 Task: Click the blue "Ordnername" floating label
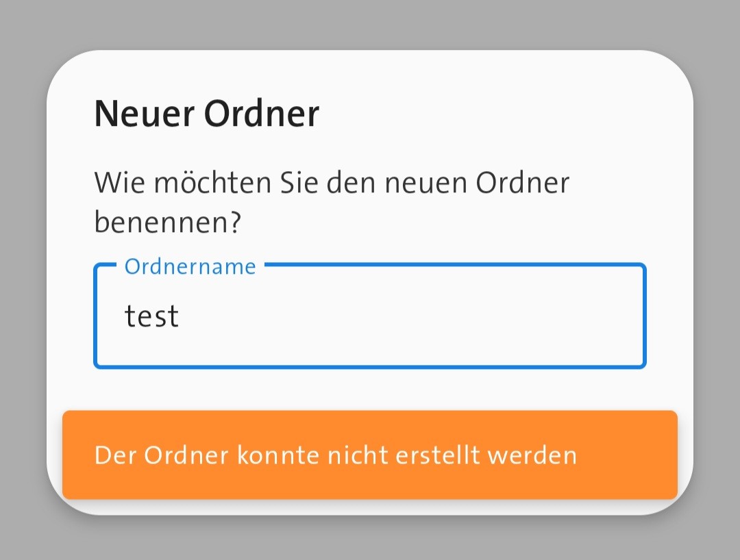(x=190, y=266)
